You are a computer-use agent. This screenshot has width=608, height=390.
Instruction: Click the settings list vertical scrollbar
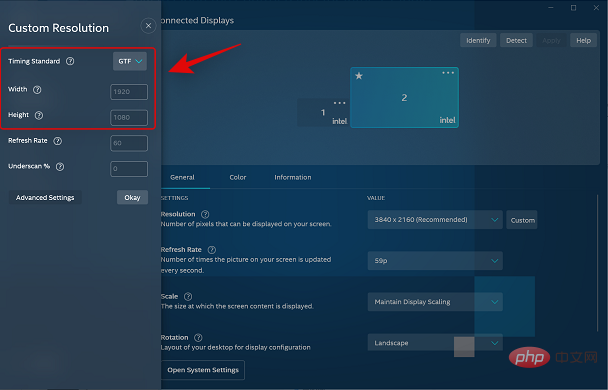pyautogui.click(x=598, y=264)
